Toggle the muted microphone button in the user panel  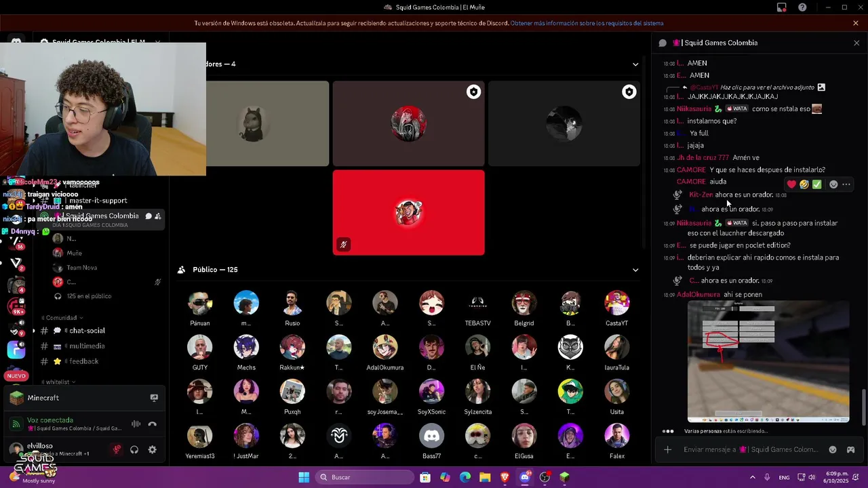[x=117, y=449]
